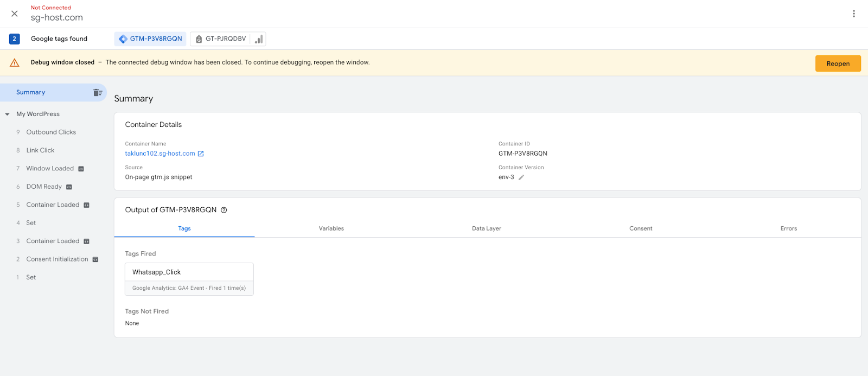Select the Outbound Clicks event
The image size is (868, 376).
pyautogui.click(x=51, y=132)
